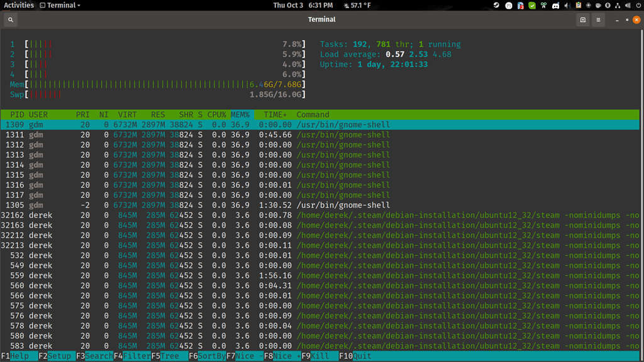Click F9 Kill in htop footer
The image size is (644, 362).
click(320, 356)
